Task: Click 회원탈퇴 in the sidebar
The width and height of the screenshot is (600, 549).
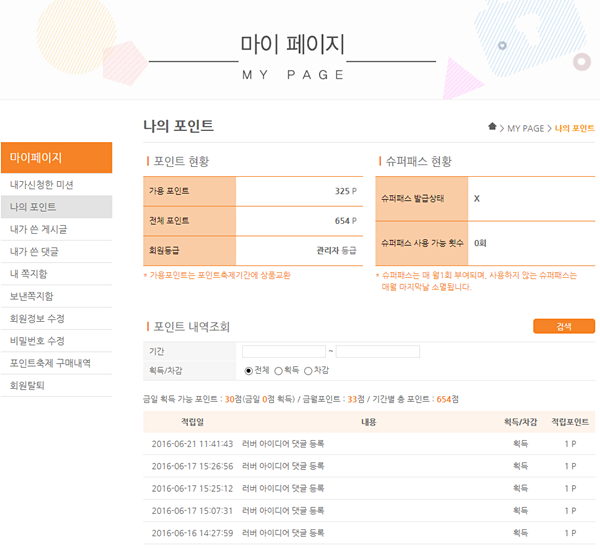Action: click(27, 385)
